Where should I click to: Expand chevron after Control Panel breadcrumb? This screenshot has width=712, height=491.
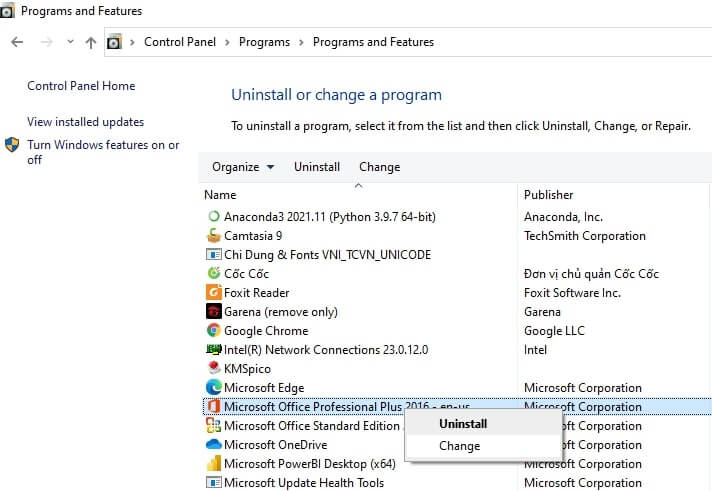pyautogui.click(x=227, y=42)
